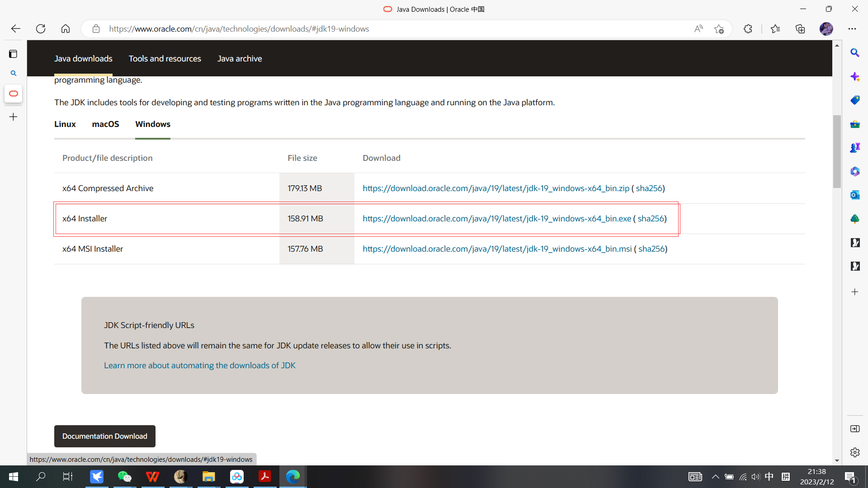The width and height of the screenshot is (868, 488).
Task: Click the Documentation Download button
Action: (x=105, y=436)
